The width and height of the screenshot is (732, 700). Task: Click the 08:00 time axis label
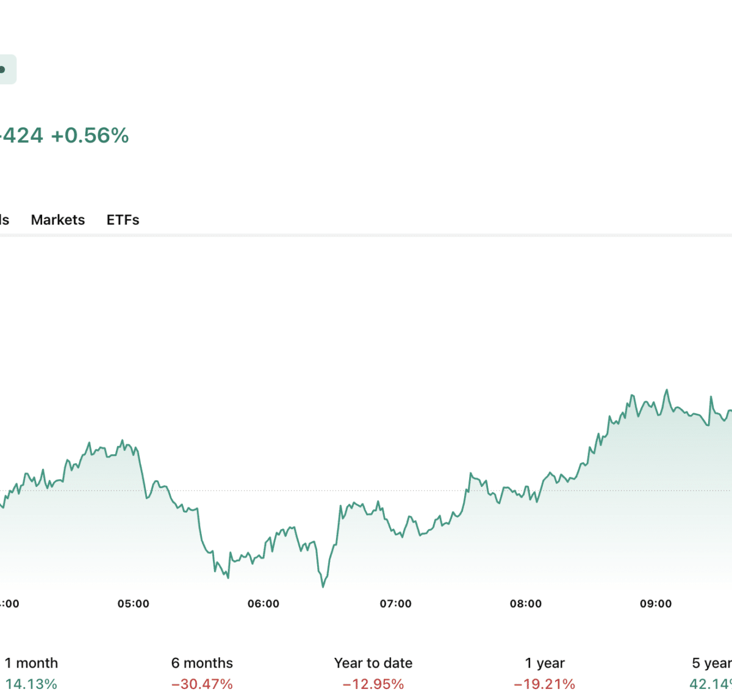526,604
